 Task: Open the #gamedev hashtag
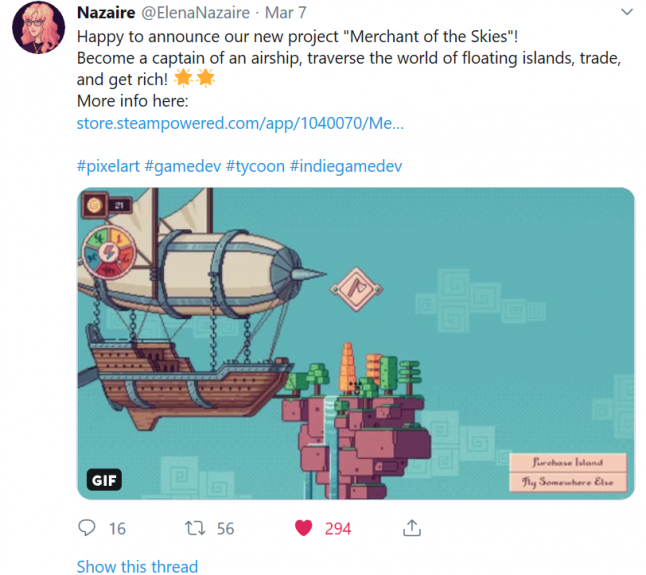[183, 166]
